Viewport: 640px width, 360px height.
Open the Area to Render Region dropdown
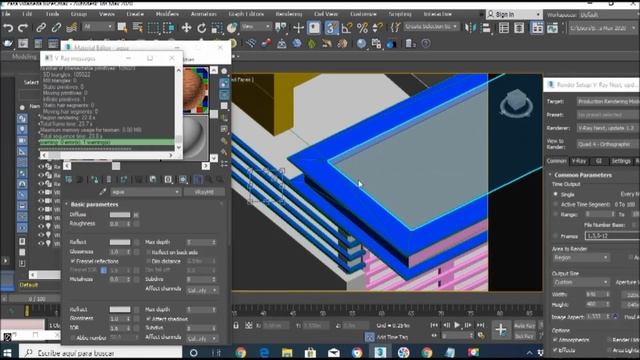(580, 258)
